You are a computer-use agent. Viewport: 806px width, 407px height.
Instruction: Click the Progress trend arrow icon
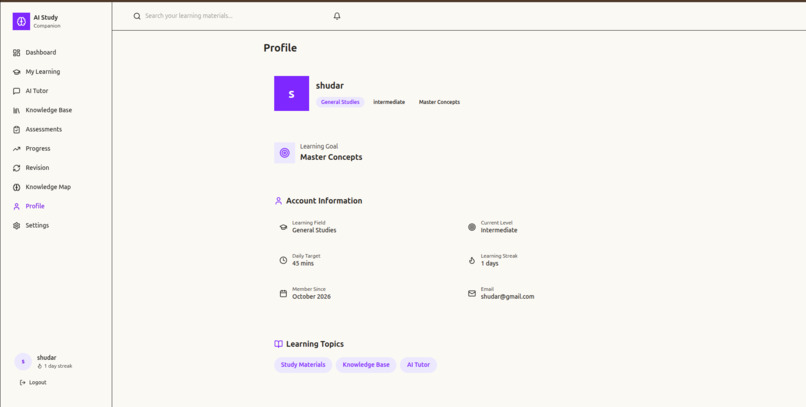[x=16, y=149]
